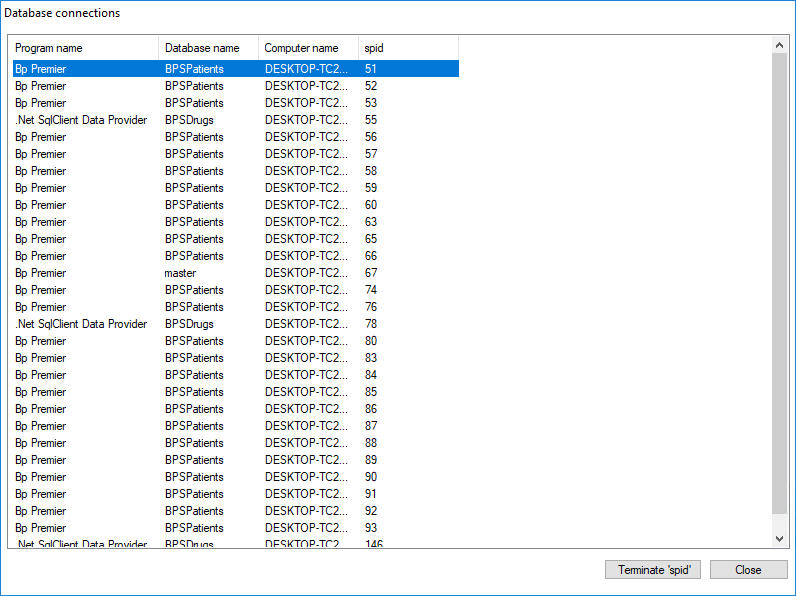Select the row with spid 80
The image size is (796, 596).
click(236, 341)
